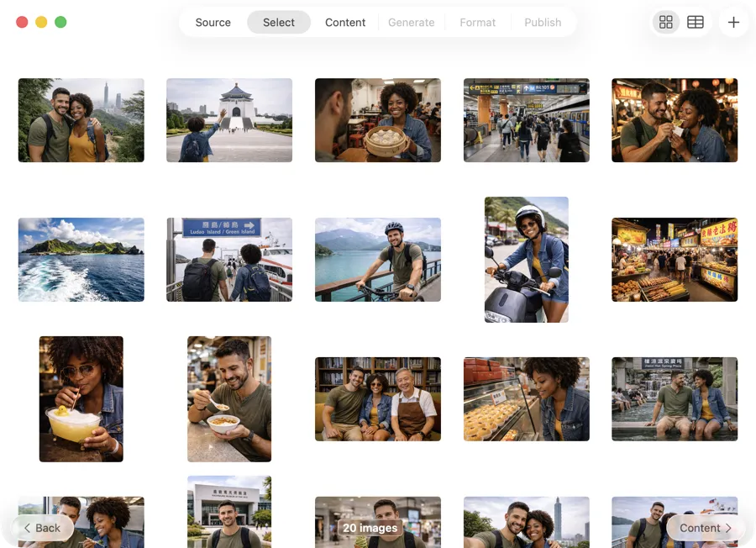Click the plus icon to add new item

733,22
